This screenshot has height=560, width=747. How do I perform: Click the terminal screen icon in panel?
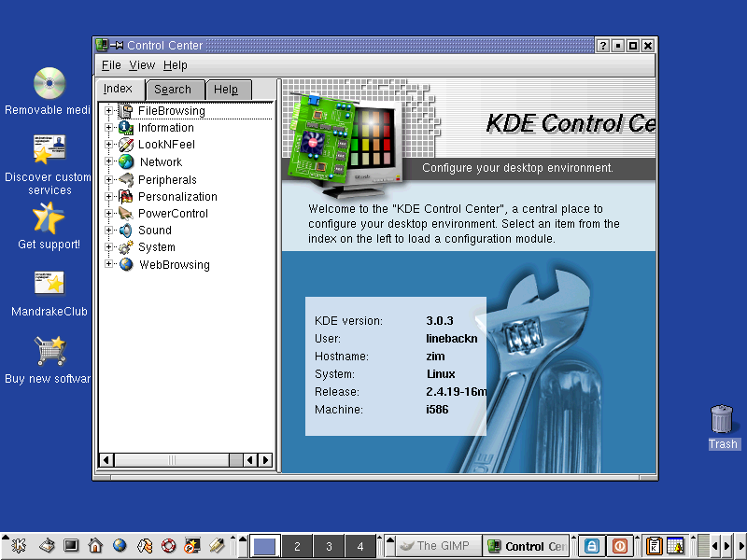71,545
